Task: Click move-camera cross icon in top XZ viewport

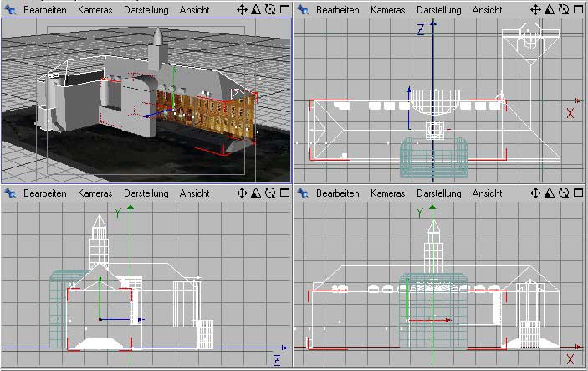Action: pos(535,10)
